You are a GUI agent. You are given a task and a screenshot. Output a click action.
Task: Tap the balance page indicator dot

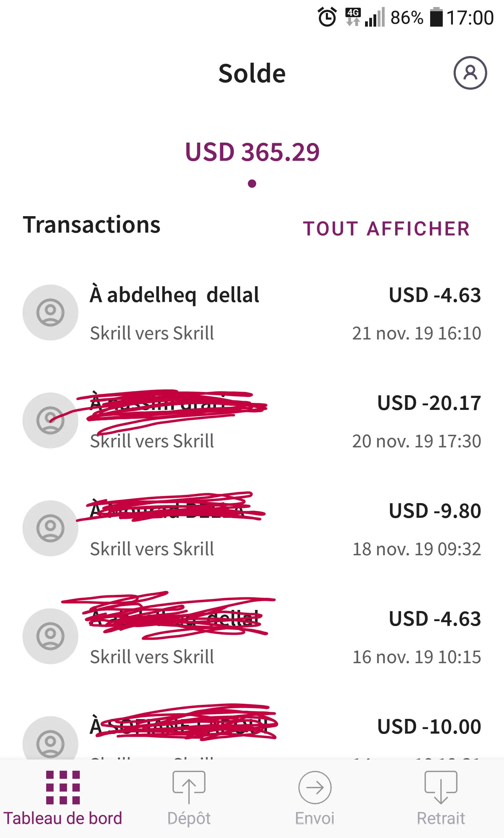(252, 184)
